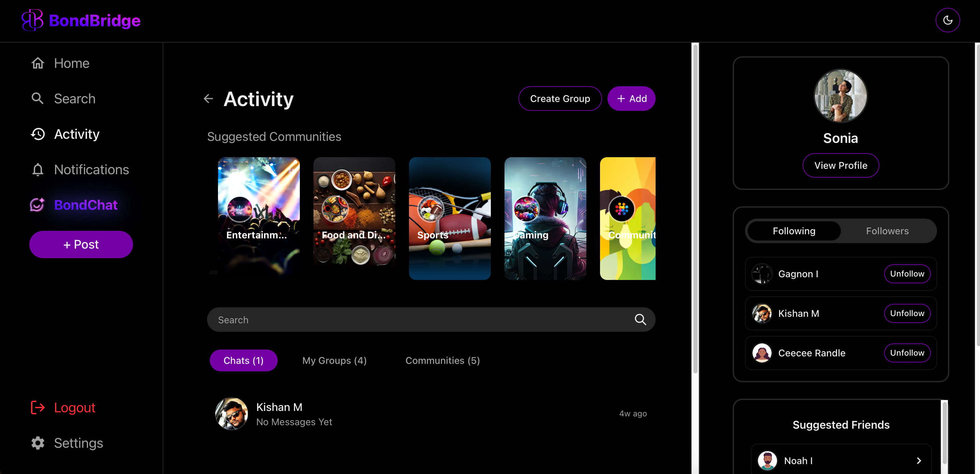Switch to Followers list toggle
980x474 pixels.
pyautogui.click(x=887, y=231)
